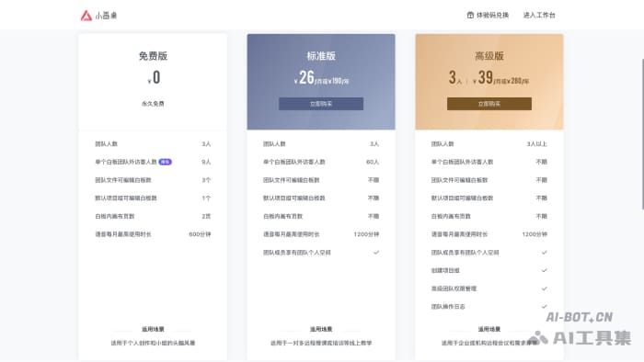Screen dimensions: 644x362
Task: Open 进入工作台 in the header
Action: tap(539, 16)
